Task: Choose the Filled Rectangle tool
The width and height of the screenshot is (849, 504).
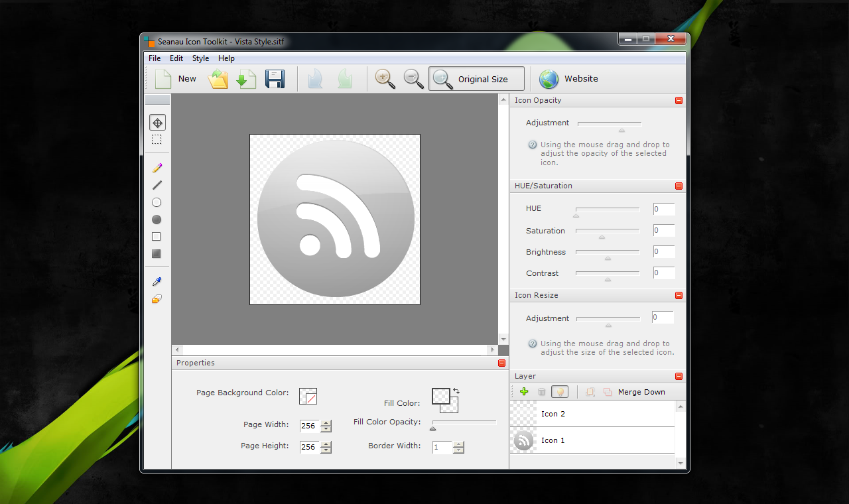Action: click(157, 254)
